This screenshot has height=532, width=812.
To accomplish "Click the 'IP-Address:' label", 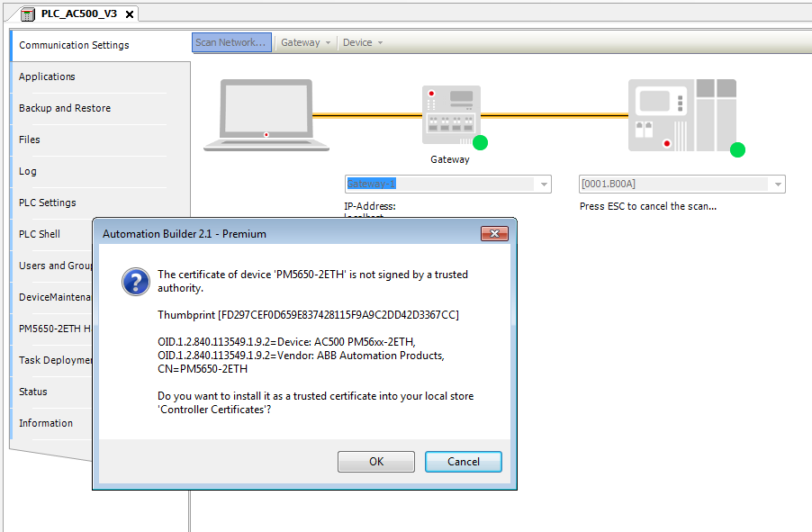I will pos(370,206).
